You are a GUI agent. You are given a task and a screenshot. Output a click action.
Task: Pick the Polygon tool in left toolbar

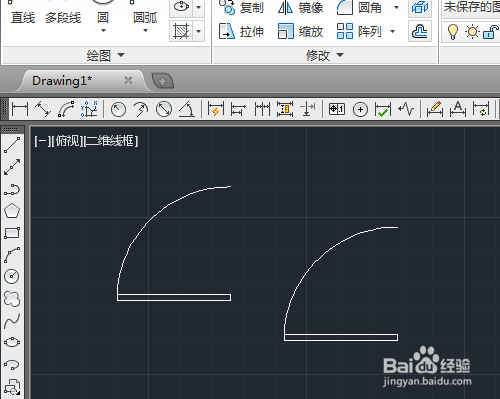click(12, 211)
